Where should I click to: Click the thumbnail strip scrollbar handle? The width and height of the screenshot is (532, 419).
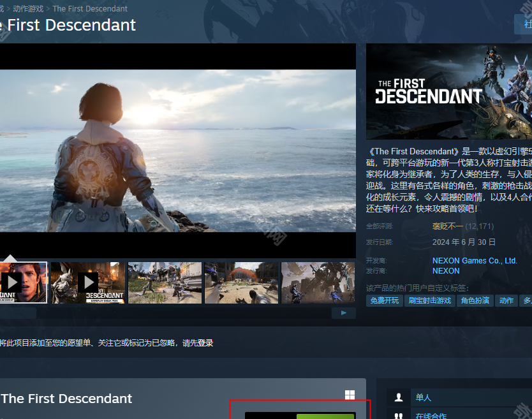tap(18, 312)
